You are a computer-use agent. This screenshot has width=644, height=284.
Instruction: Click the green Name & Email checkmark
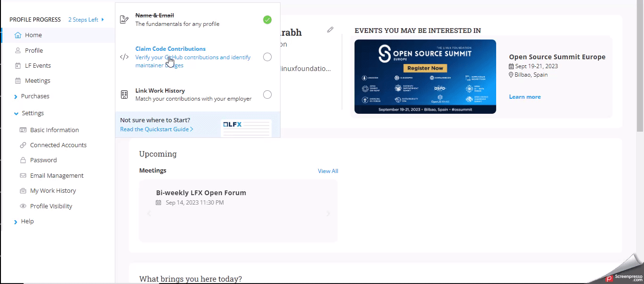tap(267, 20)
